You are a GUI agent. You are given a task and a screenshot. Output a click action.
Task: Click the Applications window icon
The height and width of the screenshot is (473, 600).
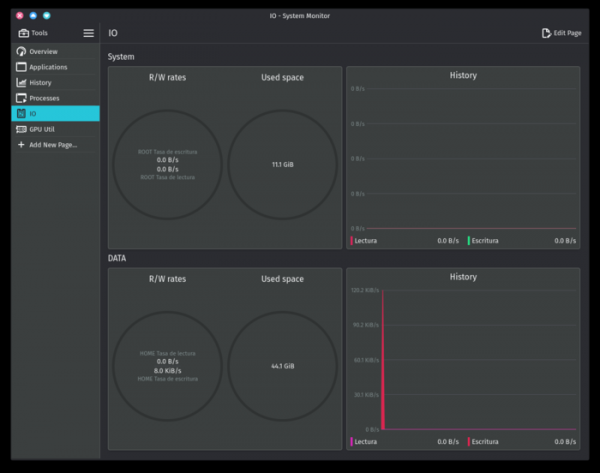point(22,67)
